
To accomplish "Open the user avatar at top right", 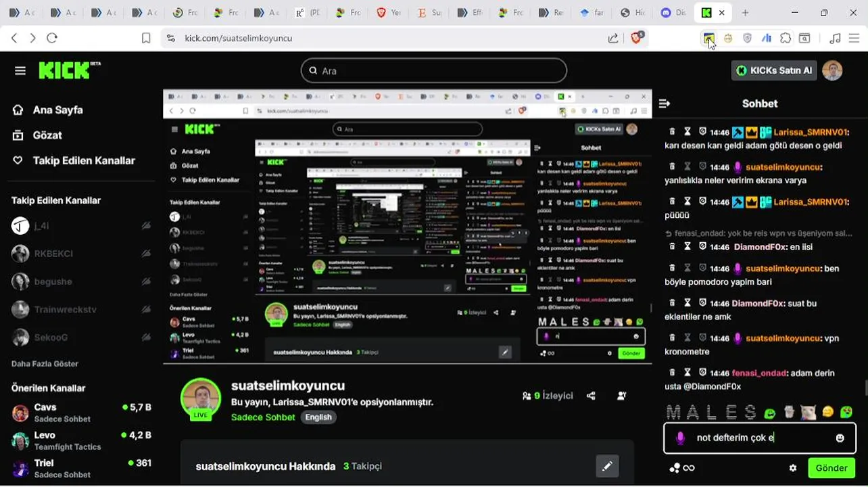I will [x=832, y=70].
